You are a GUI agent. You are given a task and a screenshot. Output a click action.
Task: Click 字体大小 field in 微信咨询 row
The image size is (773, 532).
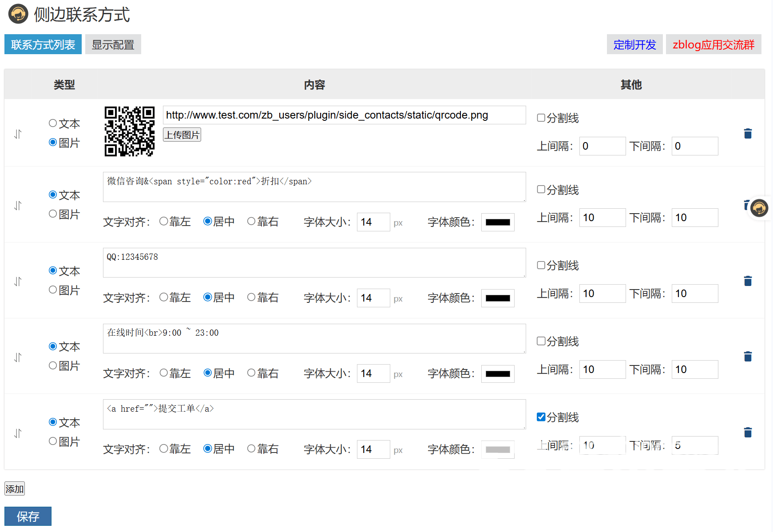(x=373, y=222)
